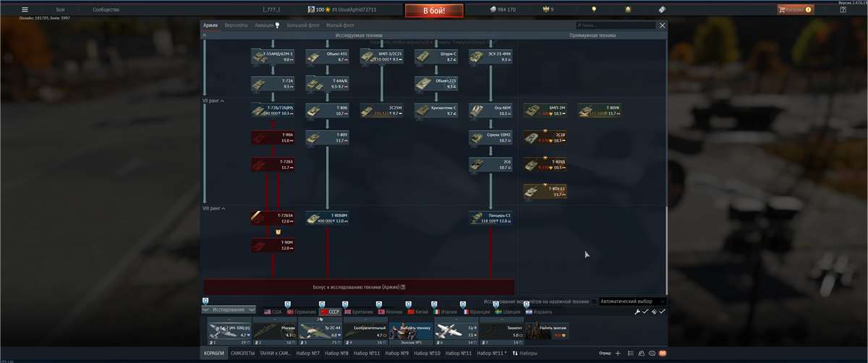
Task: Choose the Япония nation flag
Action: click(390, 312)
